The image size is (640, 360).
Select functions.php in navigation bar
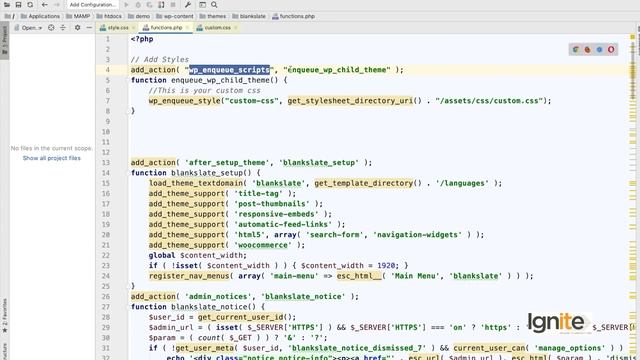pos(293,16)
